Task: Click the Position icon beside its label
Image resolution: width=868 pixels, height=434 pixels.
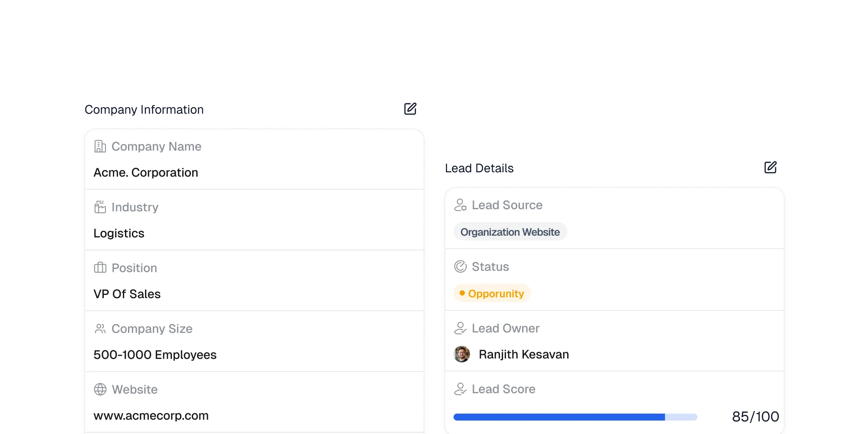Action: tap(101, 268)
